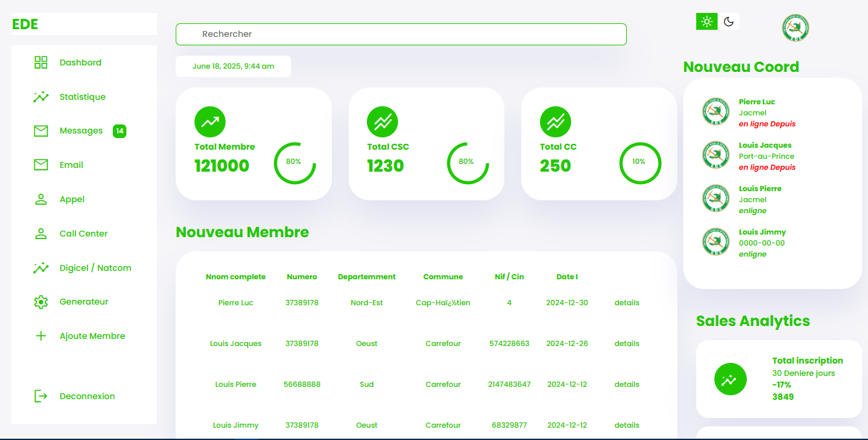Click Louis Jacques avatar in Nouveau Coord
The image size is (868, 440).
coord(716,156)
